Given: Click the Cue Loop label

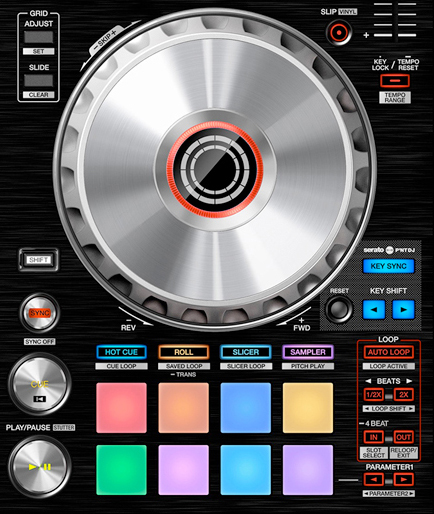Looking at the screenshot, I should coord(121,366).
